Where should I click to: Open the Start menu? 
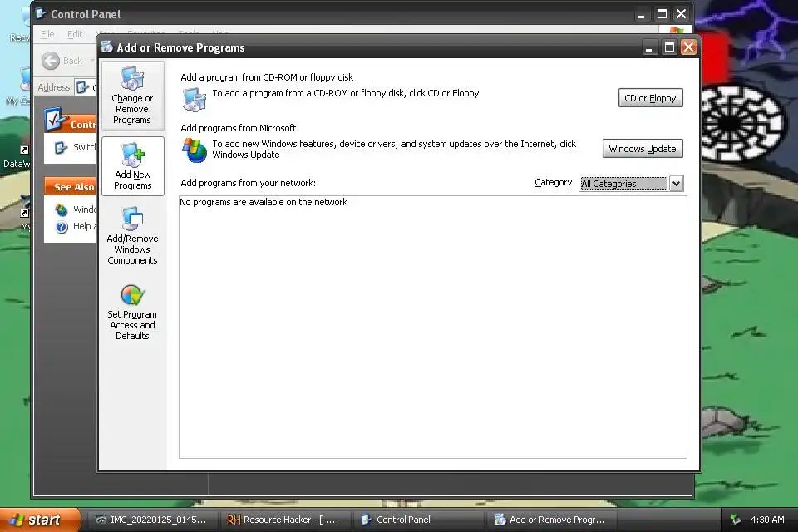[40, 520]
